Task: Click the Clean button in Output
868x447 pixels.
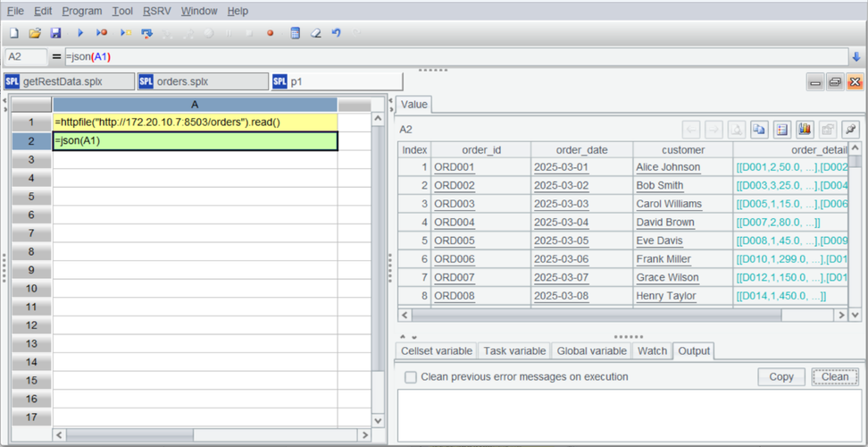Action: (835, 376)
